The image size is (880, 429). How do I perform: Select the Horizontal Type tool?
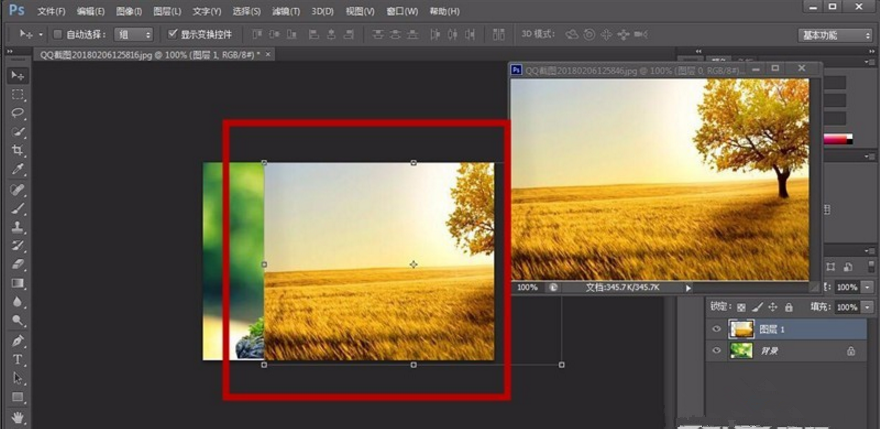click(18, 360)
